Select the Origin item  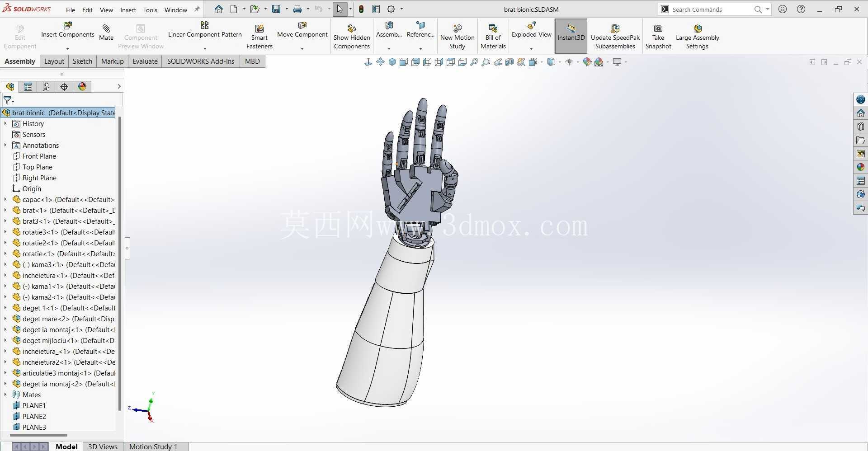click(32, 188)
